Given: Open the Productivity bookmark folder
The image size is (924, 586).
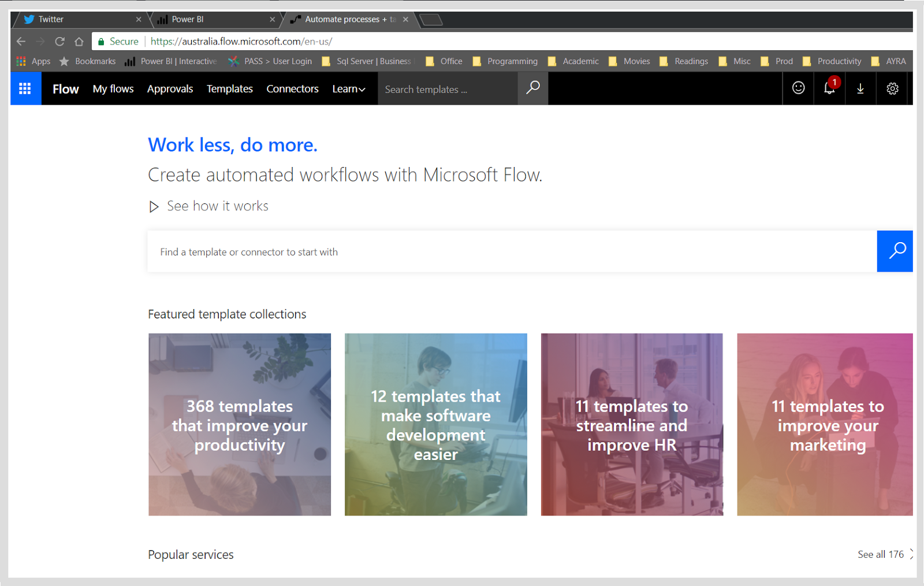Looking at the screenshot, I should click(x=832, y=61).
